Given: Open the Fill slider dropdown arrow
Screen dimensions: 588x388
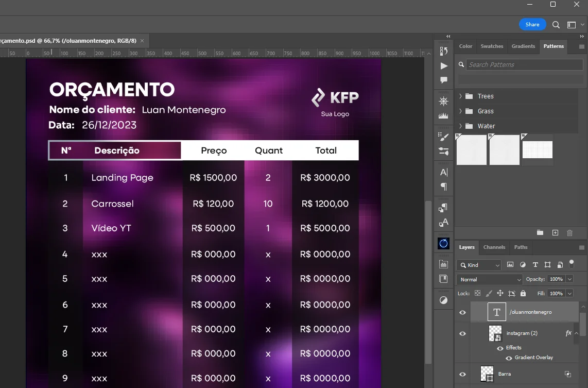Looking at the screenshot, I should (x=569, y=293).
